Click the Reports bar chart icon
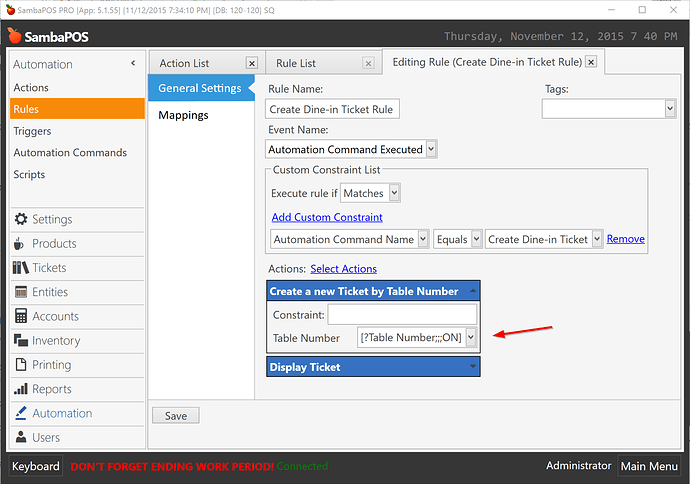Image resolution: width=690 pixels, height=484 pixels. tap(20, 389)
